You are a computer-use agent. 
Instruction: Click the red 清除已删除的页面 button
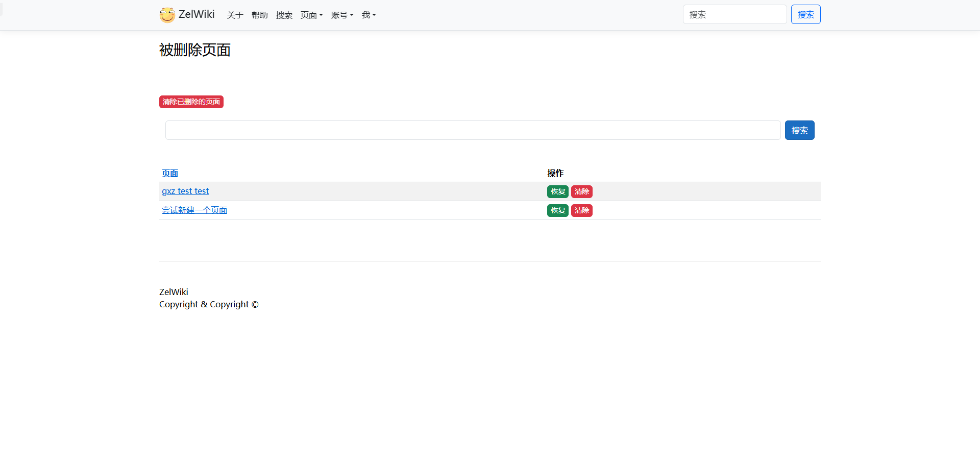[x=191, y=102]
